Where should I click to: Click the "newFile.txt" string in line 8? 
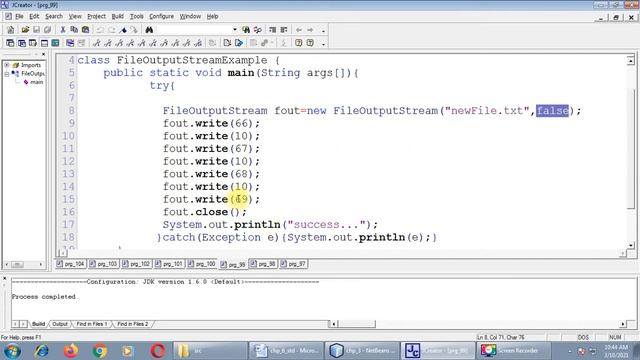(487, 111)
